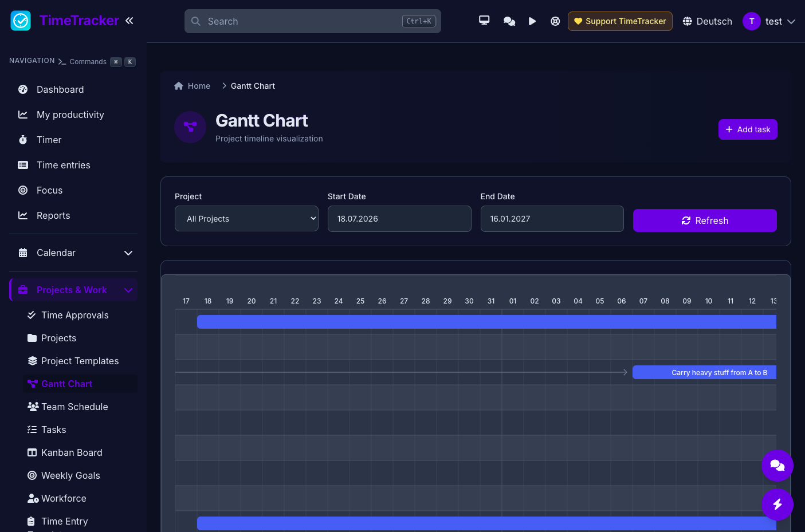Click the Add task button
Image resolution: width=805 pixels, height=532 pixels.
point(748,129)
